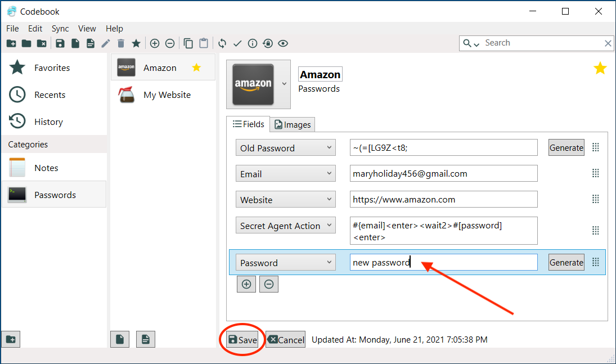Click the circled plus toolbar icon
The image size is (616, 364).
coord(155,43)
